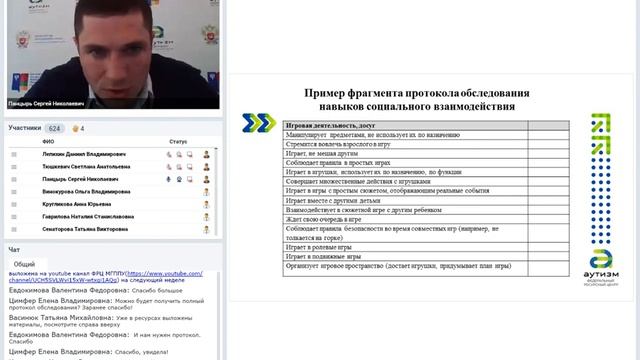Click the participants list scrollbar

click(216, 192)
